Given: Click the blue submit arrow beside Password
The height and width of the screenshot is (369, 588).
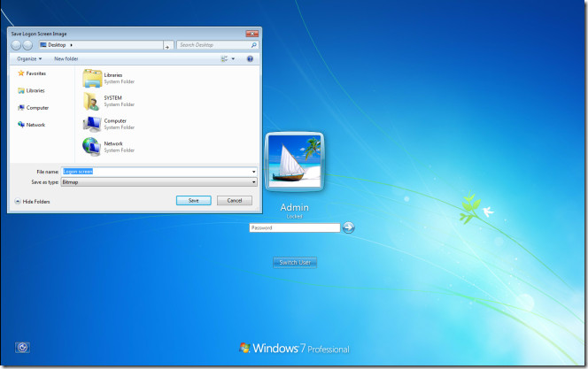Looking at the screenshot, I should [348, 227].
